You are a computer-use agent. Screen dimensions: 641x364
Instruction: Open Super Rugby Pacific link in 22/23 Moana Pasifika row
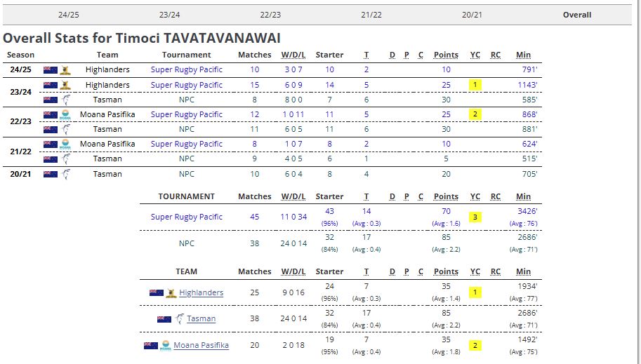[187, 114]
